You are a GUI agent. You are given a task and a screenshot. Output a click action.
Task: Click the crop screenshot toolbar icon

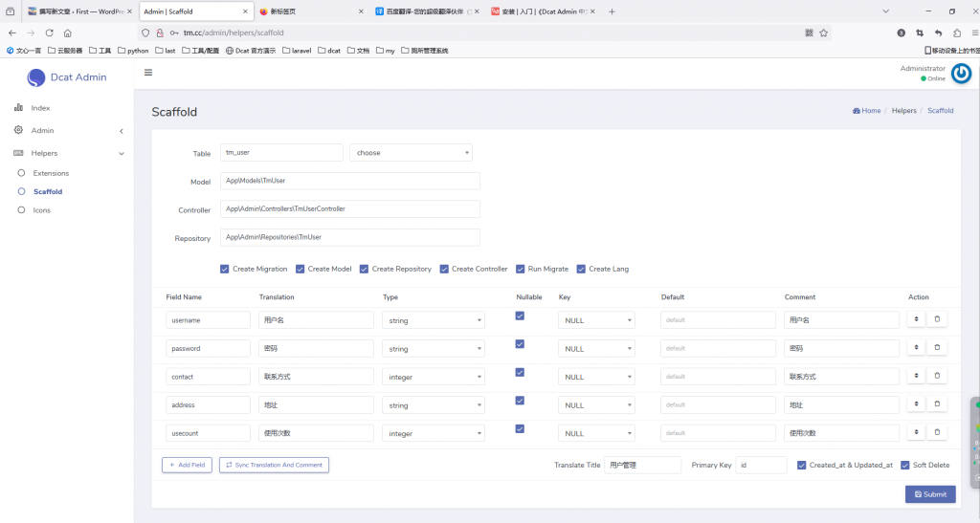920,33
